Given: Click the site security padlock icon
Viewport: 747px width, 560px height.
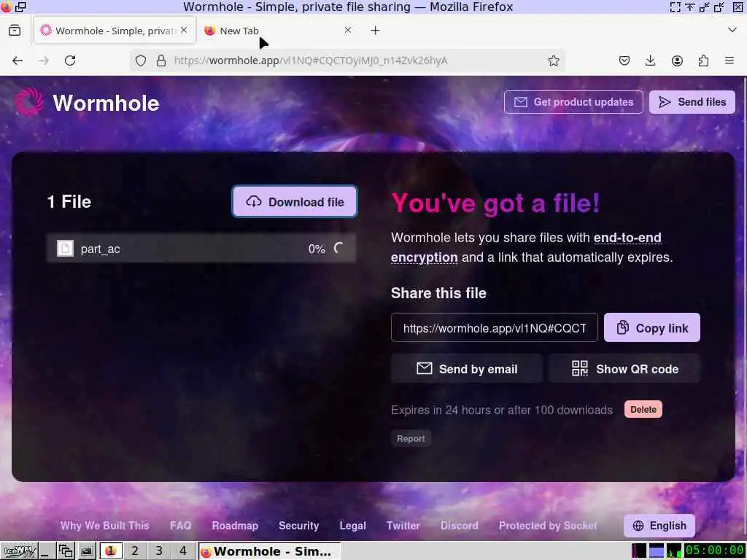Looking at the screenshot, I should click(x=161, y=61).
